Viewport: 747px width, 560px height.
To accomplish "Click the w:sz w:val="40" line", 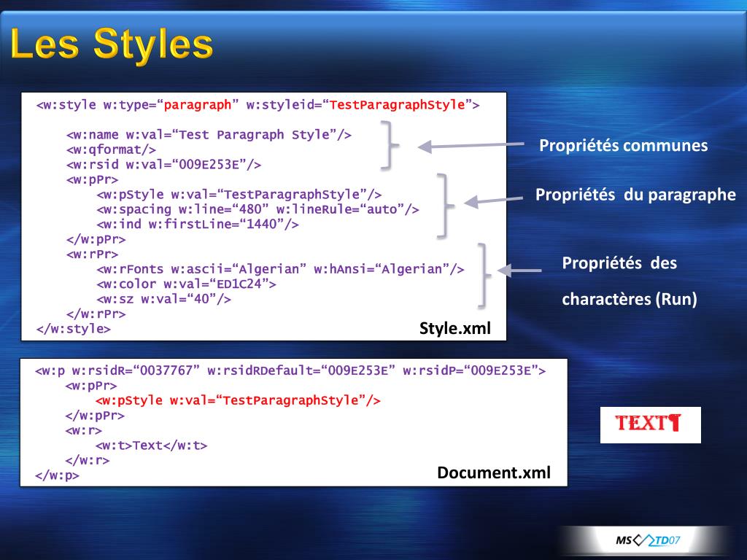I will (163, 299).
